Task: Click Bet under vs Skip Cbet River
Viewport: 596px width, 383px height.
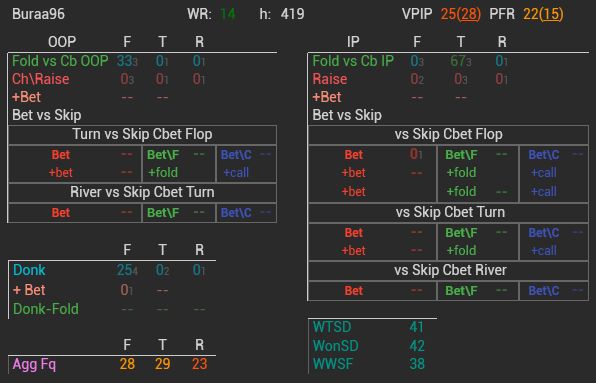Action: (353, 291)
